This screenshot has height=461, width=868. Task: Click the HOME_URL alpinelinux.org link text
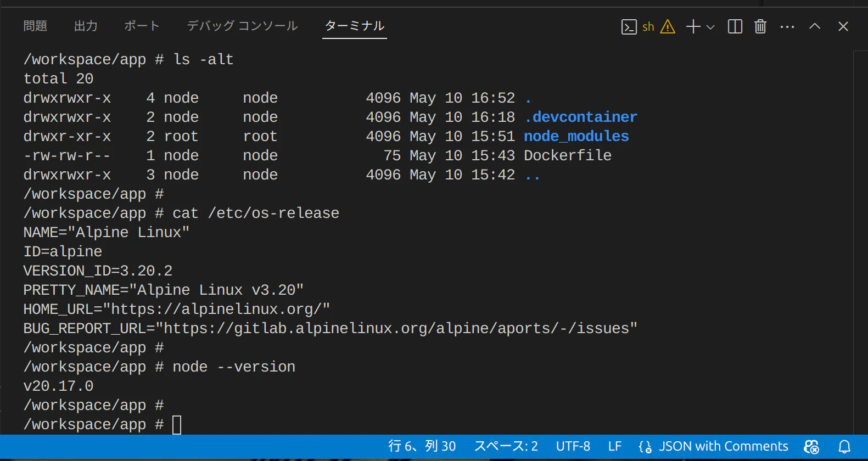click(216, 309)
